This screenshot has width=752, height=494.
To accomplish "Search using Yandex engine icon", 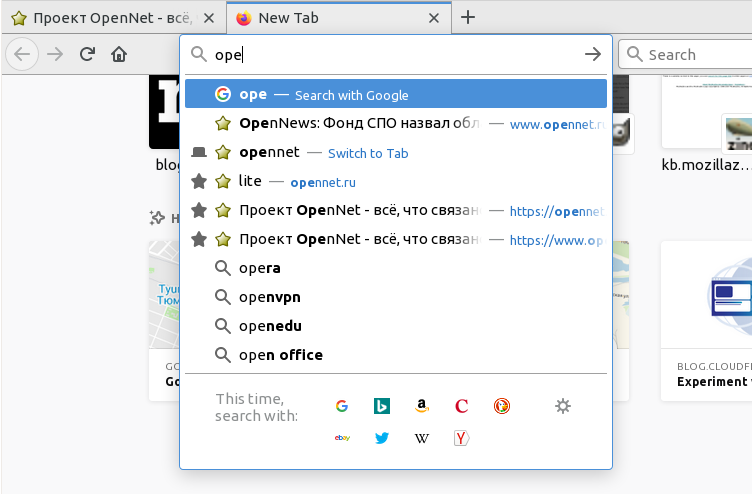I will [x=461, y=438].
